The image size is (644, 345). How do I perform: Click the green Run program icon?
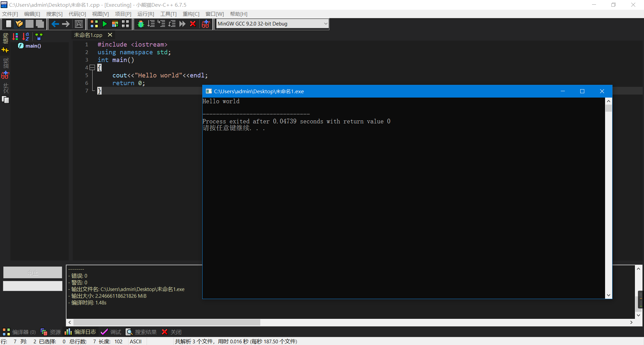105,24
